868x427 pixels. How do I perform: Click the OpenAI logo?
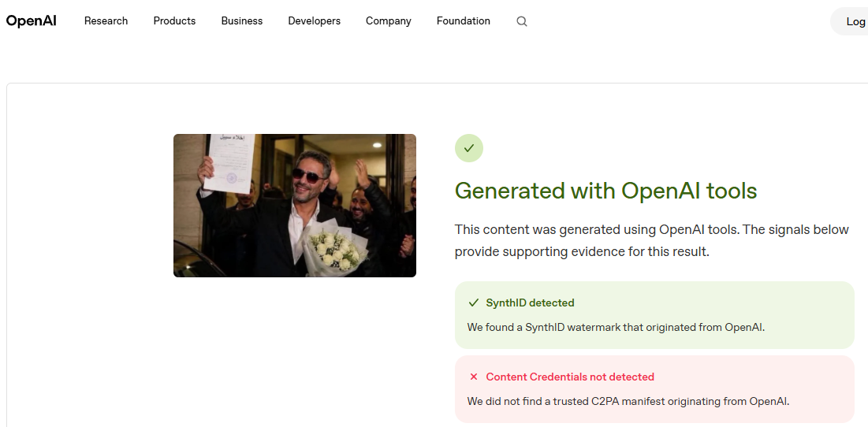[31, 21]
